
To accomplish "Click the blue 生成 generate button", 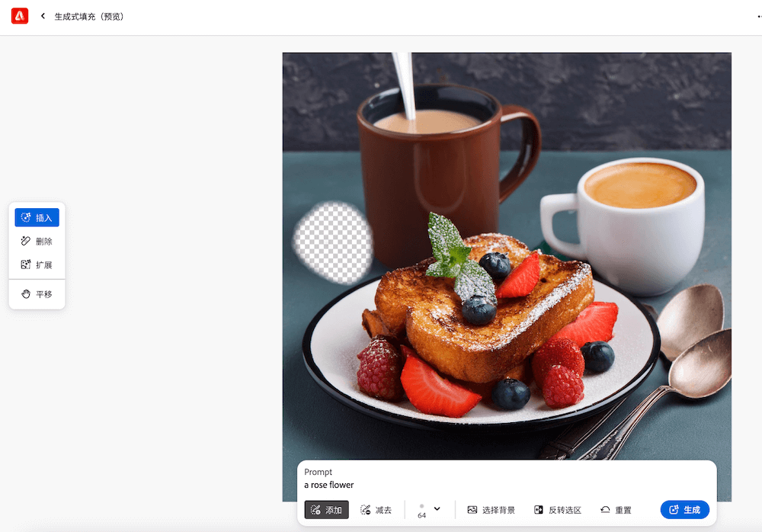I will (685, 510).
